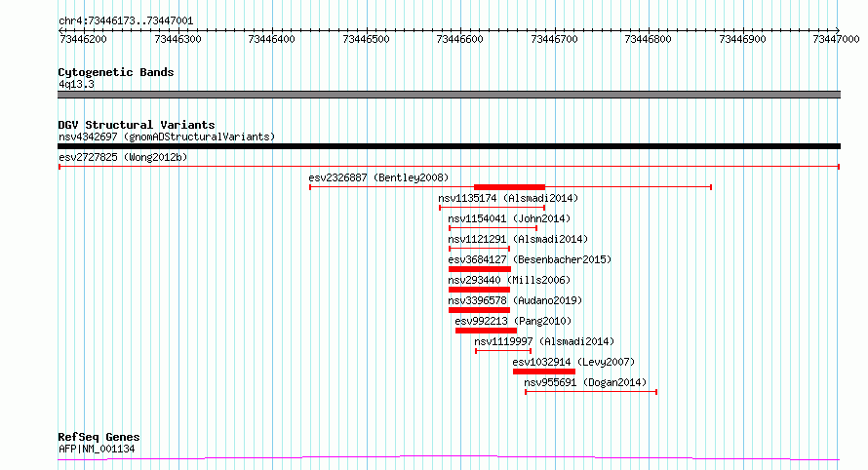Viewport: 868px width, 470px height.
Task: Open the AFP|NM_001134 gene label
Action: click(97, 449)
